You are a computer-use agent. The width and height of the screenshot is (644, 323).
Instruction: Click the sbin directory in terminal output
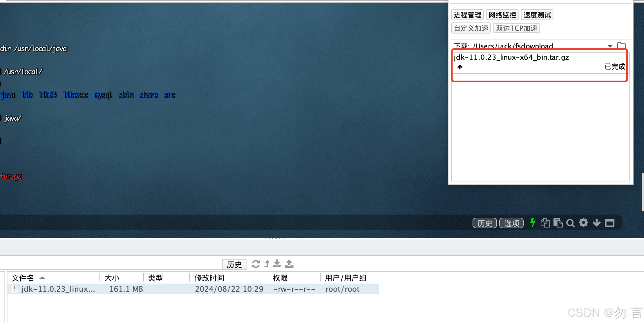pyautogui.click(x=126, y=95)
